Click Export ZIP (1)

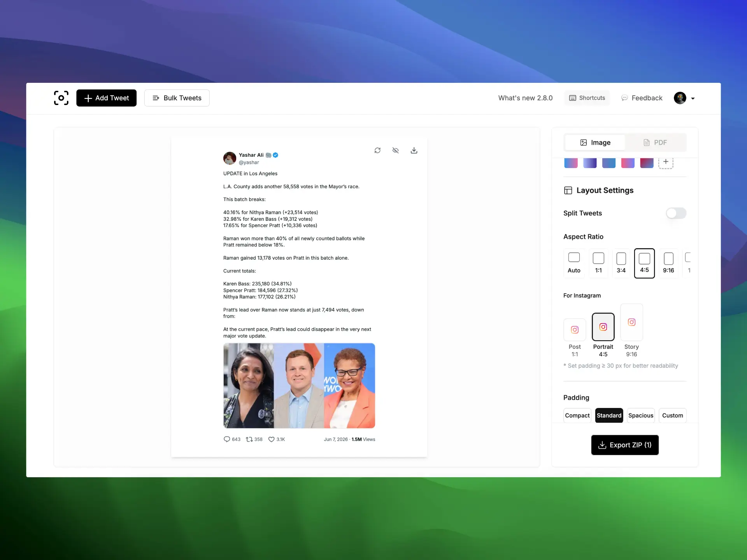tap(625, 445)
